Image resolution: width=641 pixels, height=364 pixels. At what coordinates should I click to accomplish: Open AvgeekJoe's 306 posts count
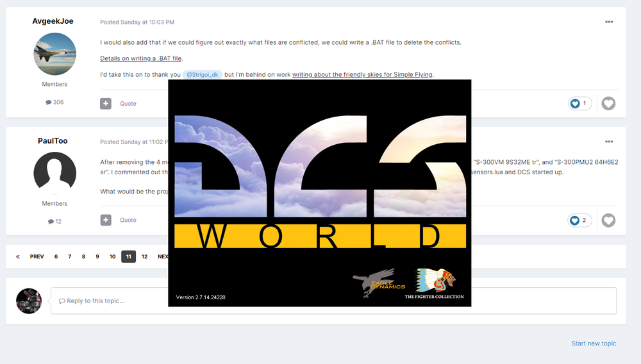[54, 102]
